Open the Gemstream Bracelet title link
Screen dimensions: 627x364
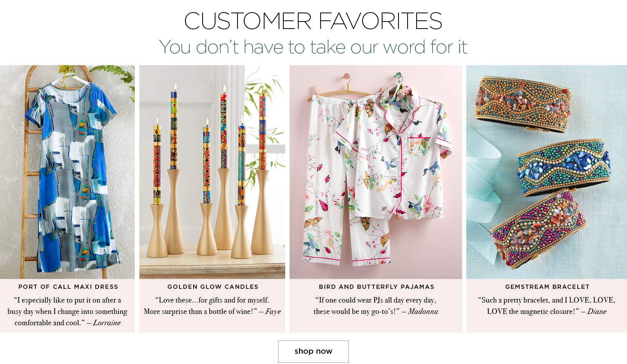pos(547,287)
